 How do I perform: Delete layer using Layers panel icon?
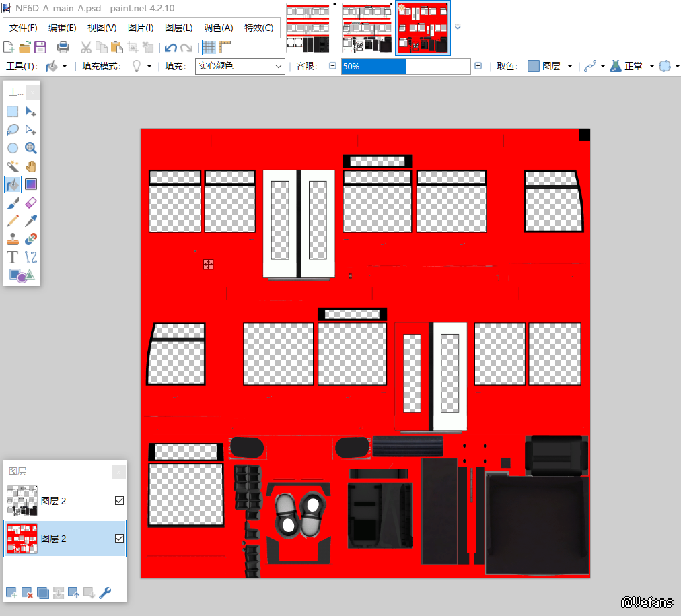[28, 593]
